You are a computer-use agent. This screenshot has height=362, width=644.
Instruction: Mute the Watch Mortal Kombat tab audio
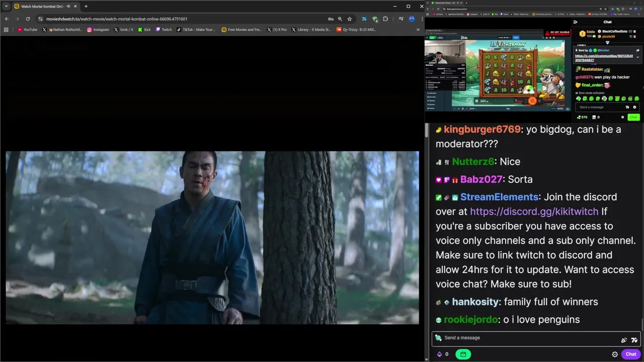[68, 6]
